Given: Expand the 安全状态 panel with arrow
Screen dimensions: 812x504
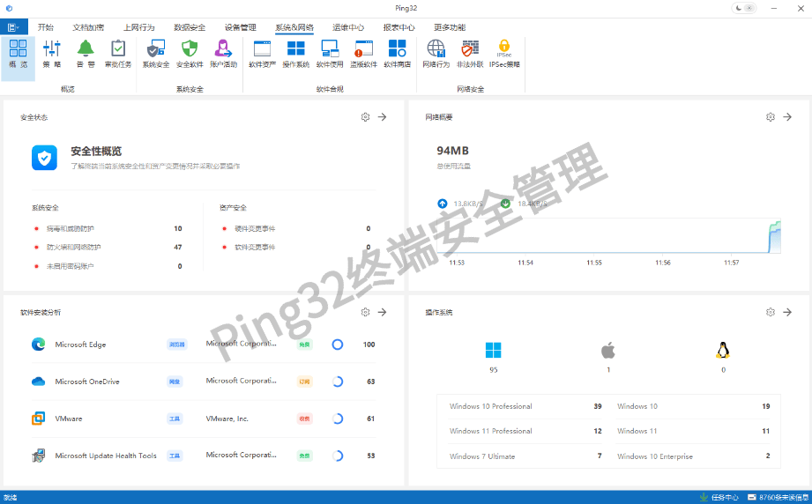Looking at the screenshot, I should tap(383, 117).
